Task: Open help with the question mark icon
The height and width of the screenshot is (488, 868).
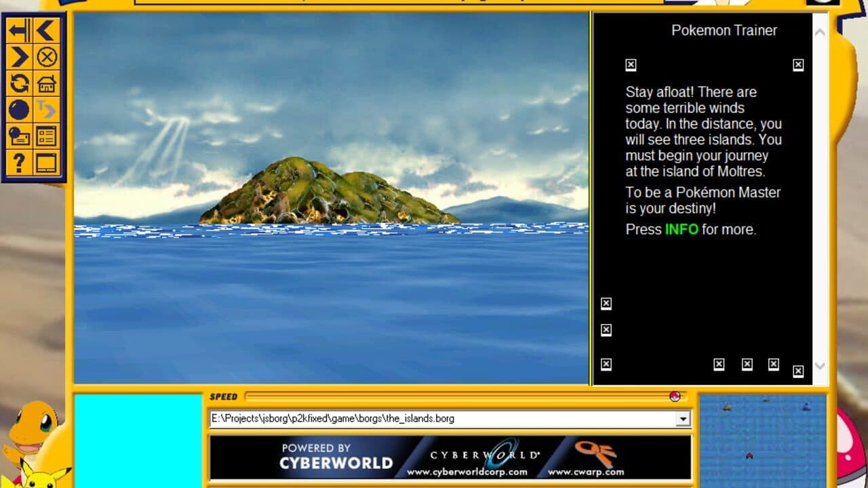Action: coord(19,163)
